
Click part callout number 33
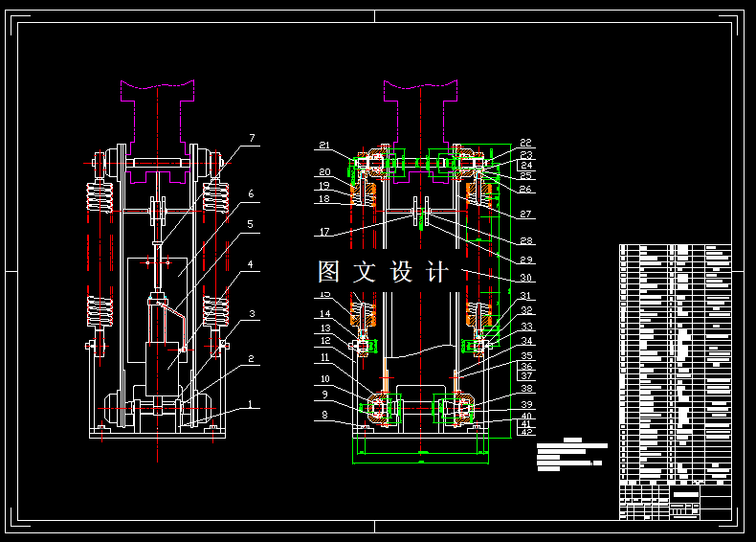point(527,327)
